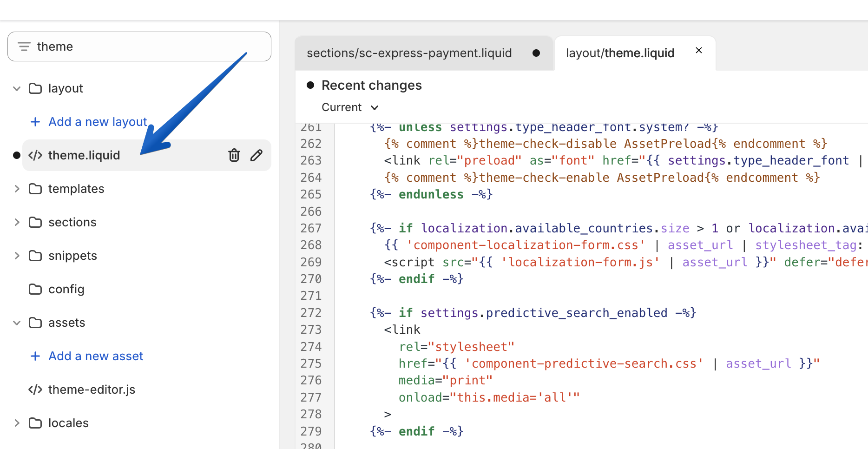This screenshot has width=868, height=449.
Task: Open theme-editor.js file
Action: click(92, 390)
